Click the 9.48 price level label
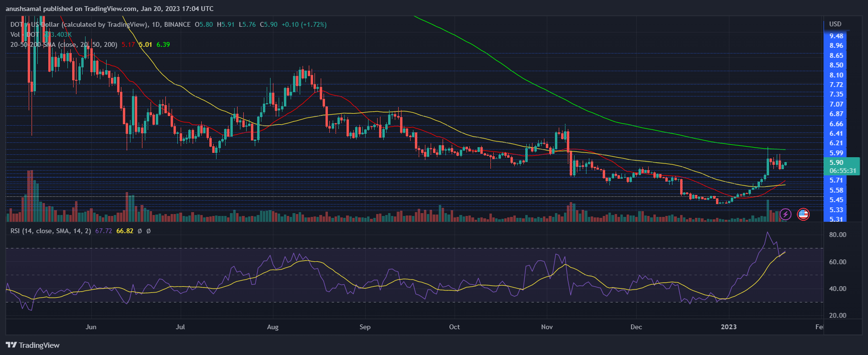This screenshot has width=868, height=355. 836,36
